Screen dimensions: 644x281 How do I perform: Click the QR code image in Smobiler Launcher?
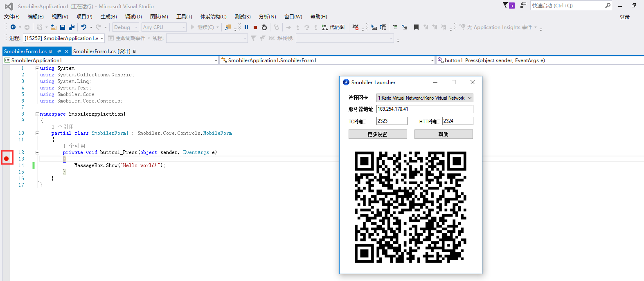410,207
